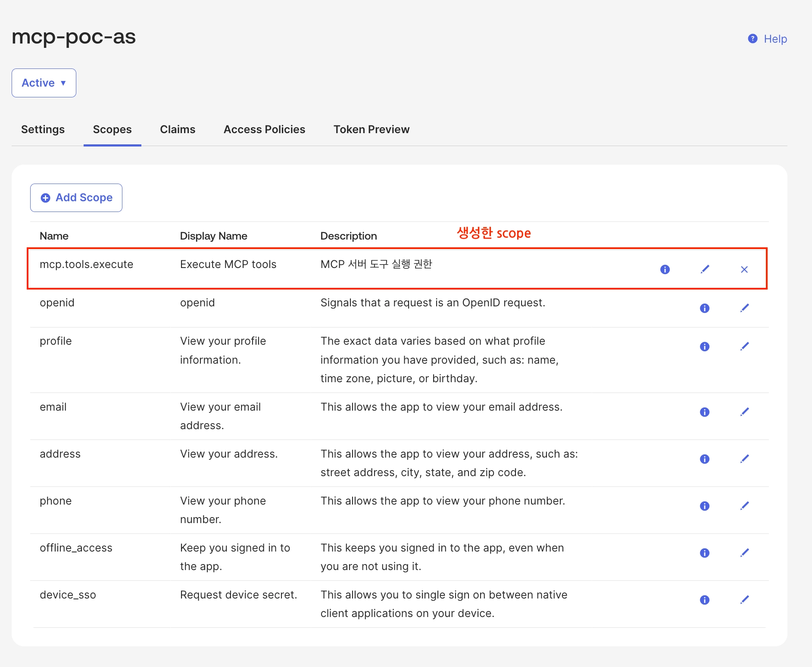812x667 pixels.
Task: Click the offline_access scope name
Action: (x=76, y=548)
